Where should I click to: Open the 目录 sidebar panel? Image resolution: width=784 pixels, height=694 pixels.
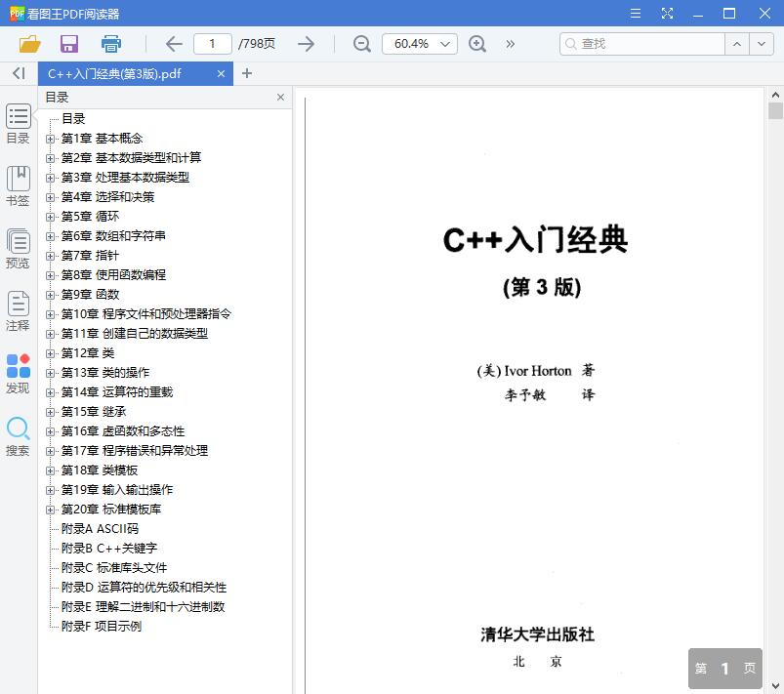[x=18, y=124]
